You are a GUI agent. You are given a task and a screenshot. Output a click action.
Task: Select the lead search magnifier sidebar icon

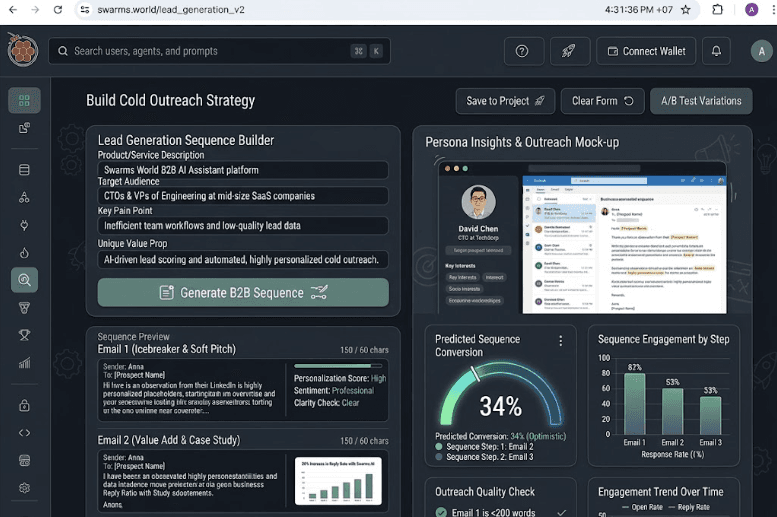click(24, 280)
